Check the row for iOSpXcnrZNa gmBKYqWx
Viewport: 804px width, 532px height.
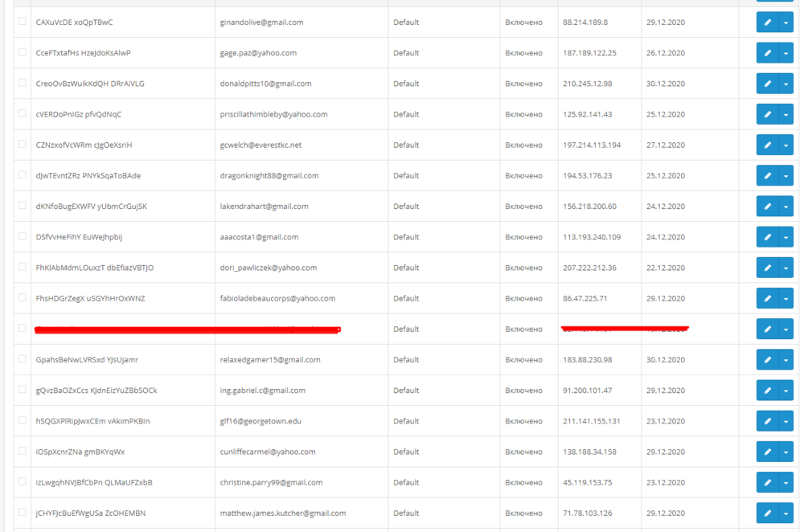pyautogui.click(x=23, y=451)
